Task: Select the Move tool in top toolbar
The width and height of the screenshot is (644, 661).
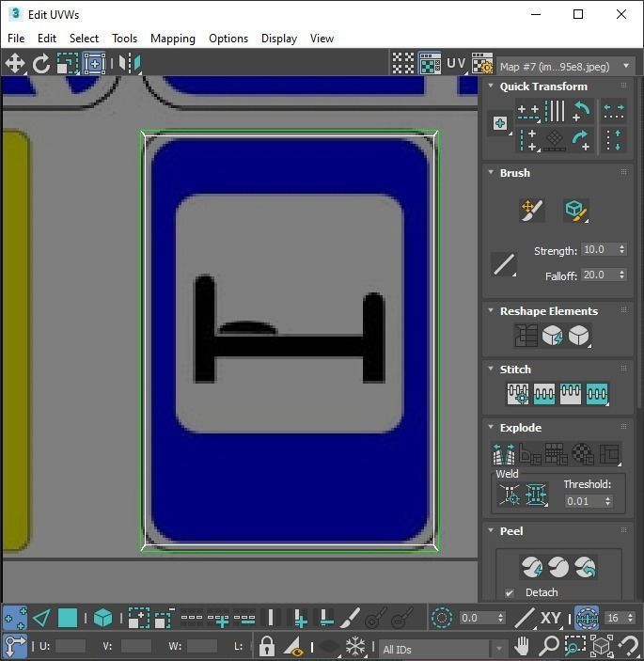Action: [15, 64]
